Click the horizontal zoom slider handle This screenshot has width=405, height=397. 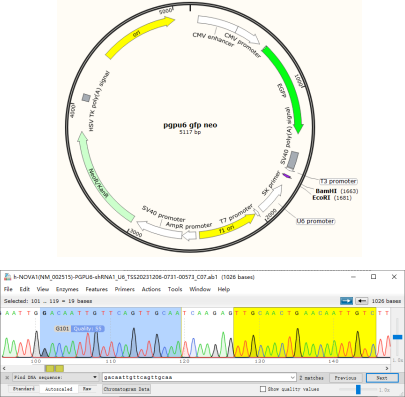(x=358, y=389)
